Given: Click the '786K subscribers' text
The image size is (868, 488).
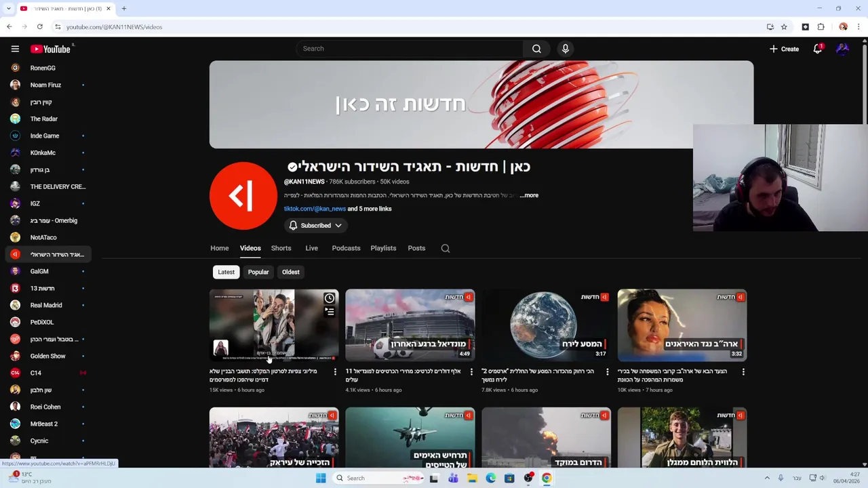Looking at the screenshot, I should (x=352, y=182).
